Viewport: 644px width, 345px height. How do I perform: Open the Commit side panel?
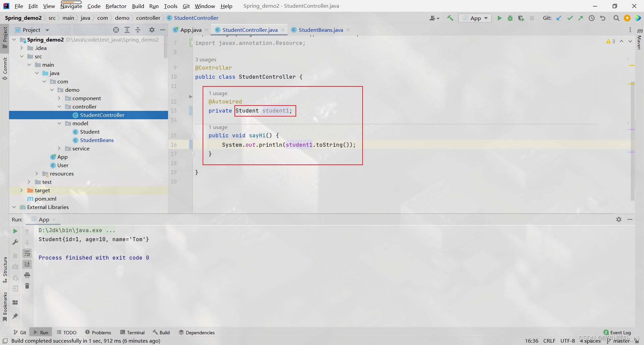5,69
